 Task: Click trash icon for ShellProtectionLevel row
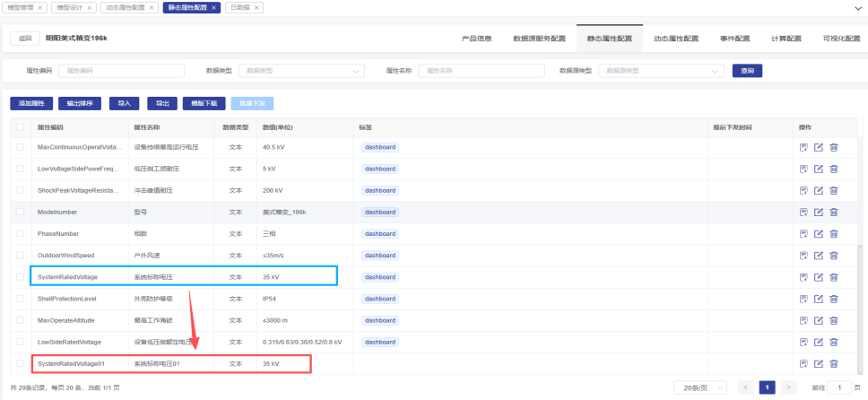833,299
